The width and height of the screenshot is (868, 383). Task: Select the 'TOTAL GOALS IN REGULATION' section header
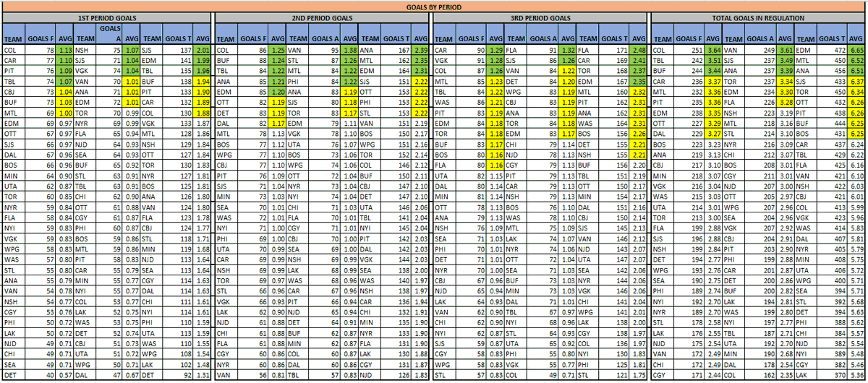758,17
